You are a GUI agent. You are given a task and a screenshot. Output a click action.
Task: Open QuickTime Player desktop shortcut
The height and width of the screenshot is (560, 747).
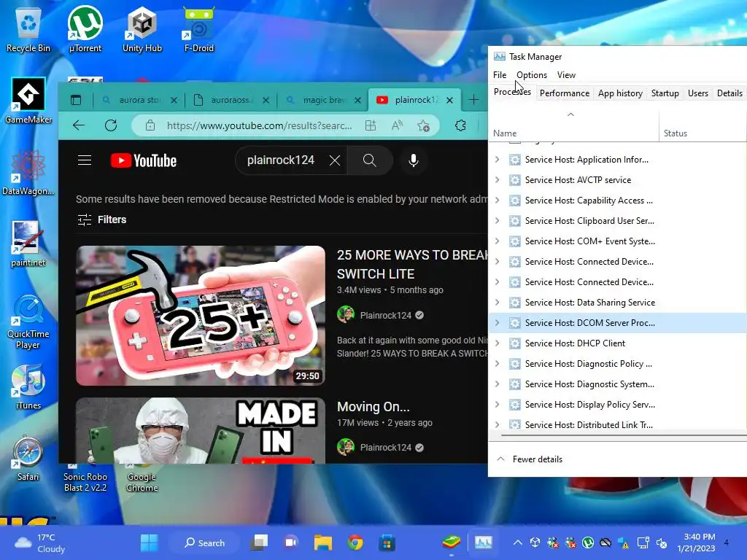click(28, 321)
